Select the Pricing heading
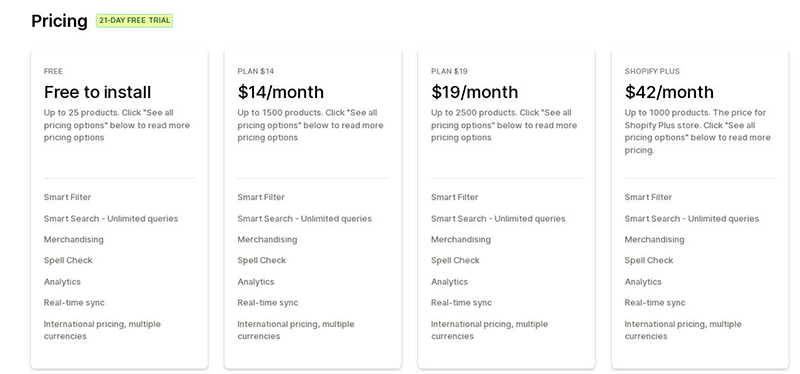This screenshot has height=374, width=800. coord(59,21)
